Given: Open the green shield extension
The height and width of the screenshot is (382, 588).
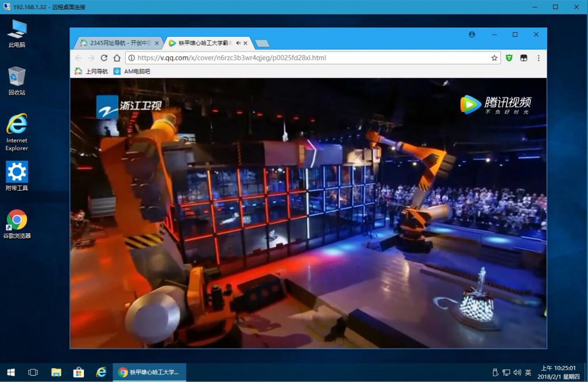Looking at the screenshot, I should coord(509,58).
